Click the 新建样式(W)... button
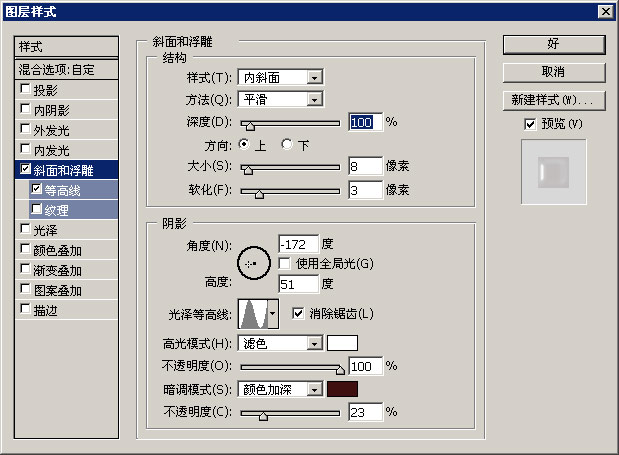619x455 pixels. click(x=554, y=100)
